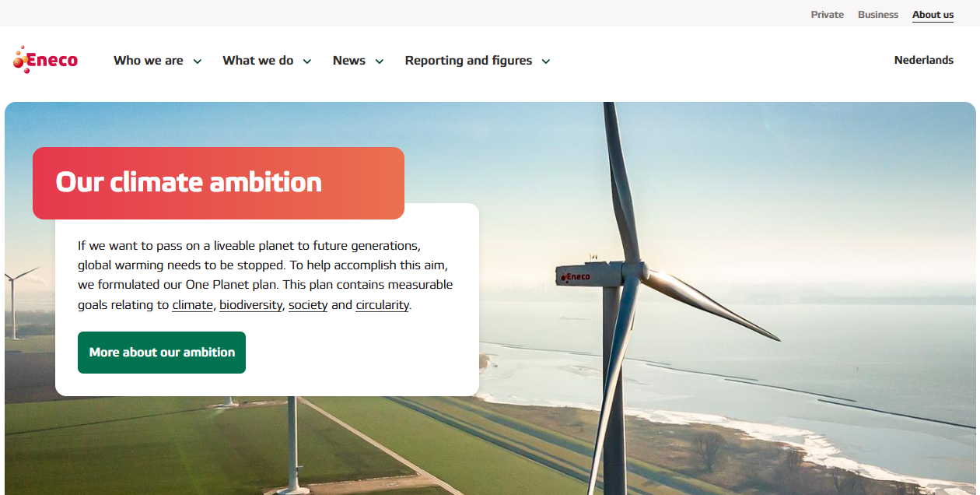Open the 'circularity' link

381,304
